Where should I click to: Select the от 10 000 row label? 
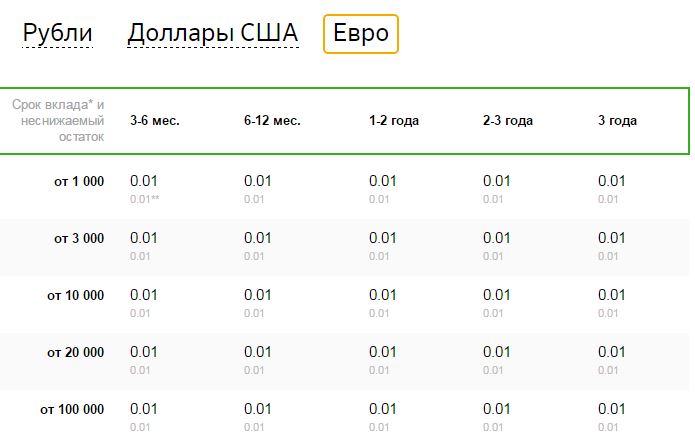pos(75,295)
